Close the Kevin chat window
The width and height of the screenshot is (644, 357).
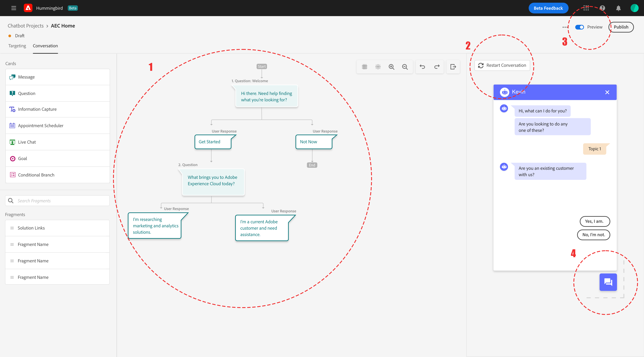607,92
